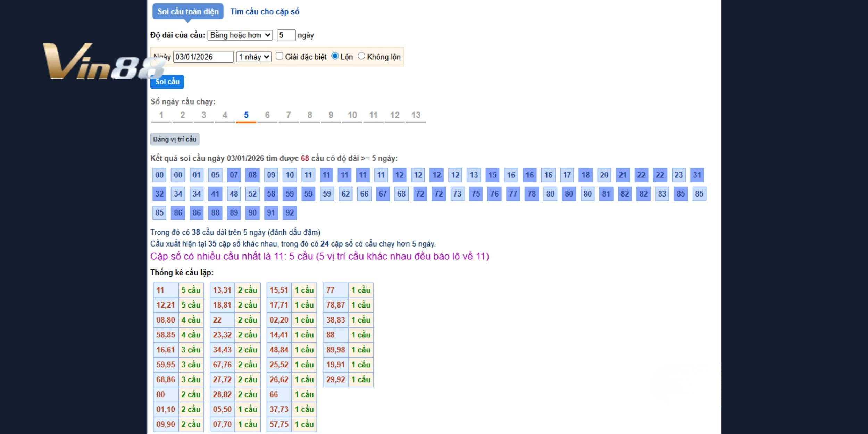
Task: Select result number box 90
Action: coord(252,213)
